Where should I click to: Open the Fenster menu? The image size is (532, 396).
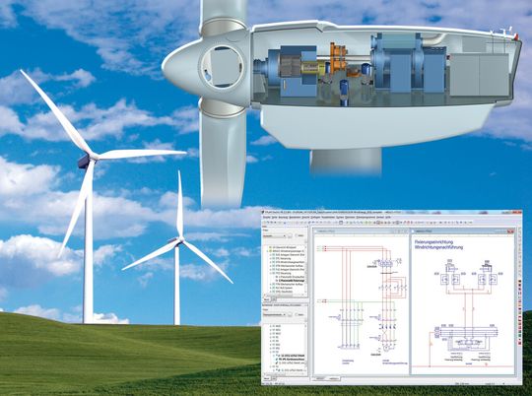coord(380,217)
